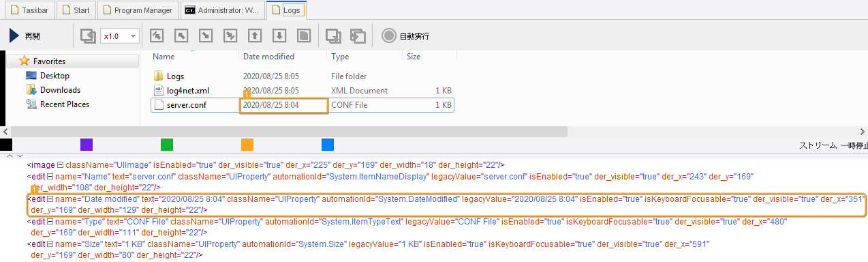Click ストリーム 一時停止 stream pause label
Viewport: 868px width, 262px height.
(x=833, y=146)
